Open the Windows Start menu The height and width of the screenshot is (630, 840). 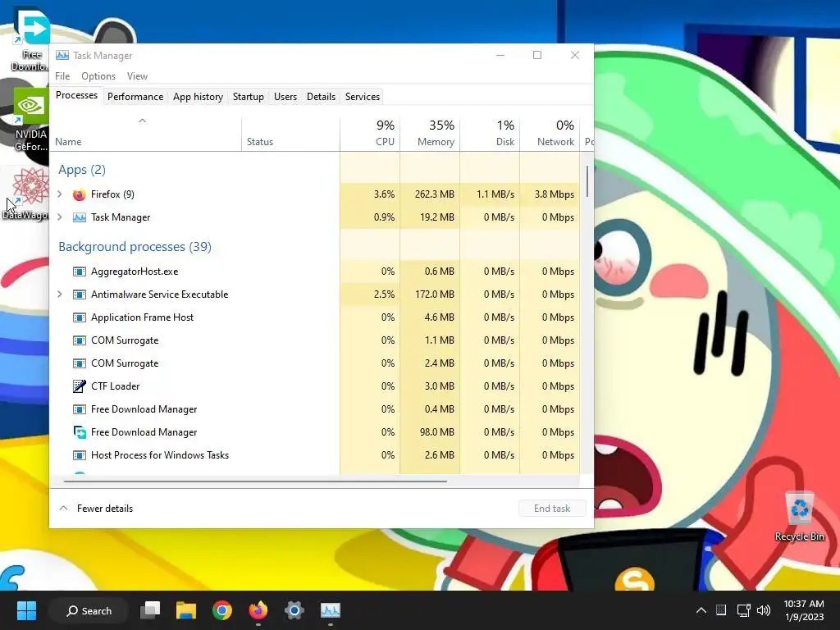point(26,610)
